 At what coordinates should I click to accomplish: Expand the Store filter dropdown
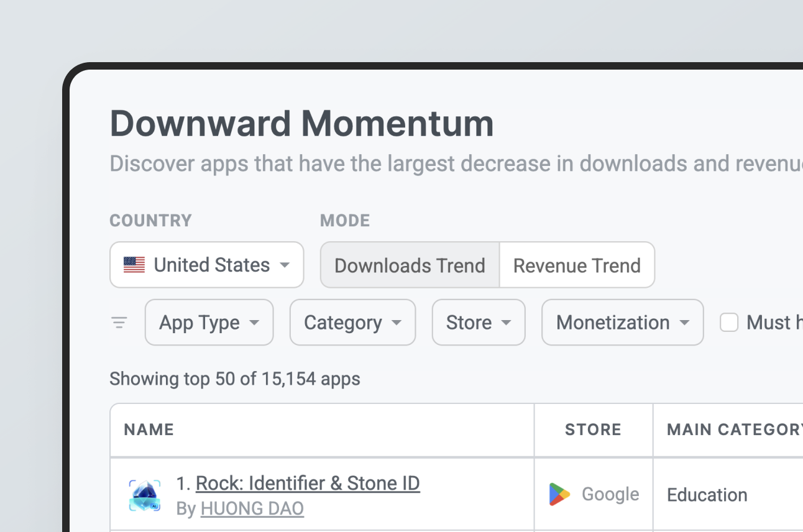(x=479, y=323)
